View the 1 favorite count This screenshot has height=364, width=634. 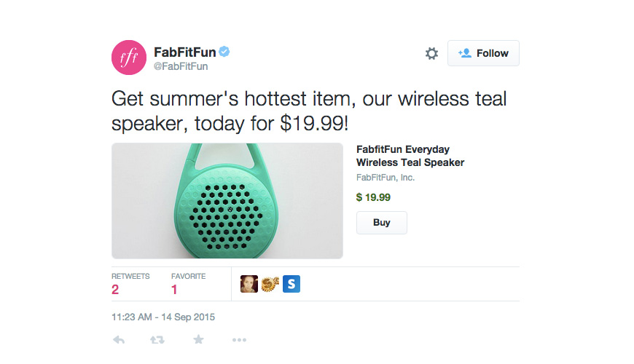pyautogui.click(x=174, y=289)
